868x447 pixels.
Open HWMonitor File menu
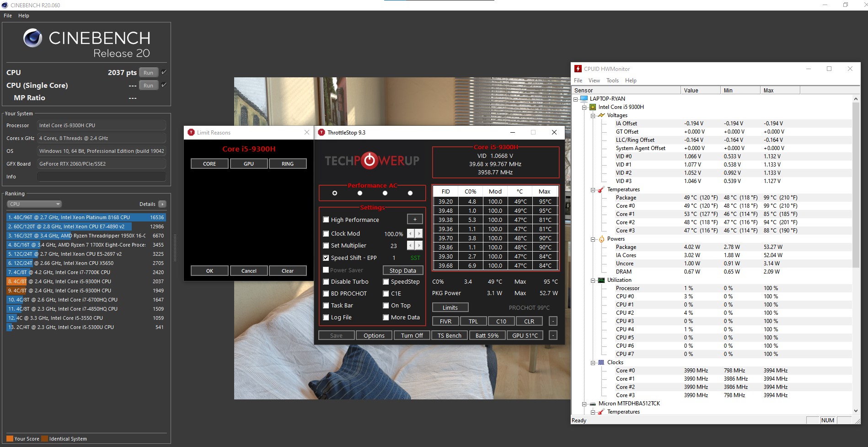click(x=578, y=81)
